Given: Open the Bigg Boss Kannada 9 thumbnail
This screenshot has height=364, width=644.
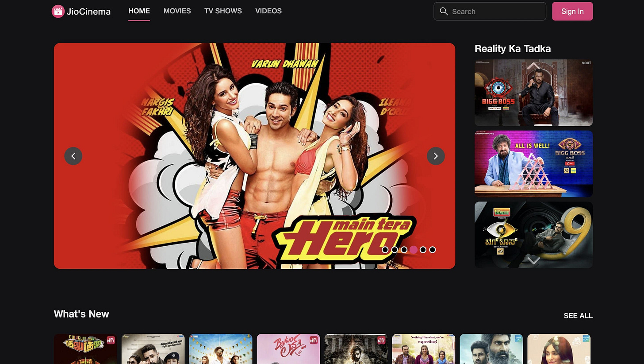Looking at the screenshot, I should coord(533,235).
